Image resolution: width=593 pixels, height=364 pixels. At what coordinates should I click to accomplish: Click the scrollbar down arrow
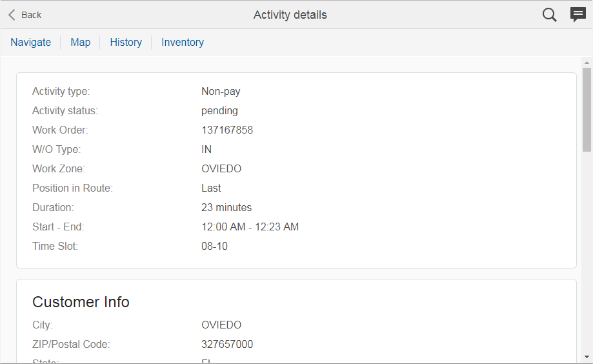(587, 356)
